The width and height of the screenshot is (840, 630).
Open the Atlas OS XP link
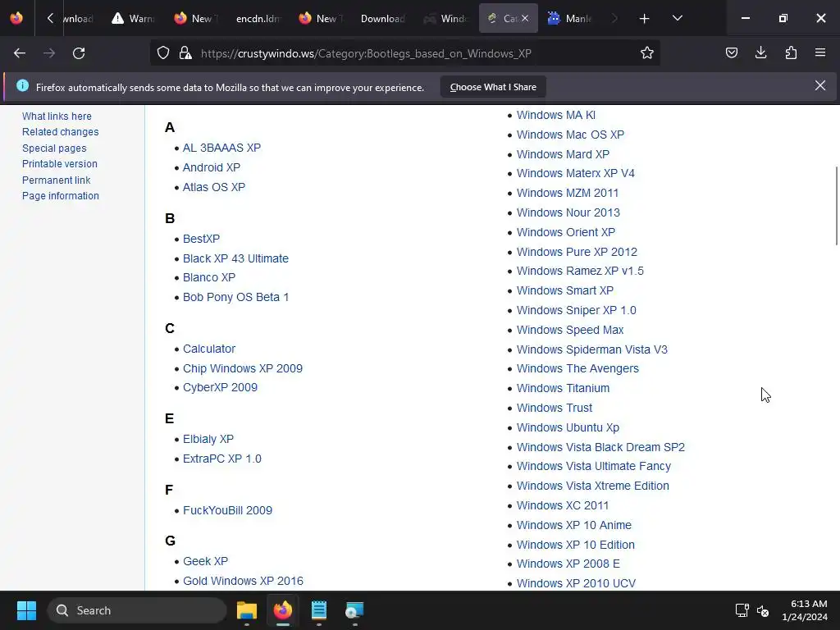tap(214, 188)
